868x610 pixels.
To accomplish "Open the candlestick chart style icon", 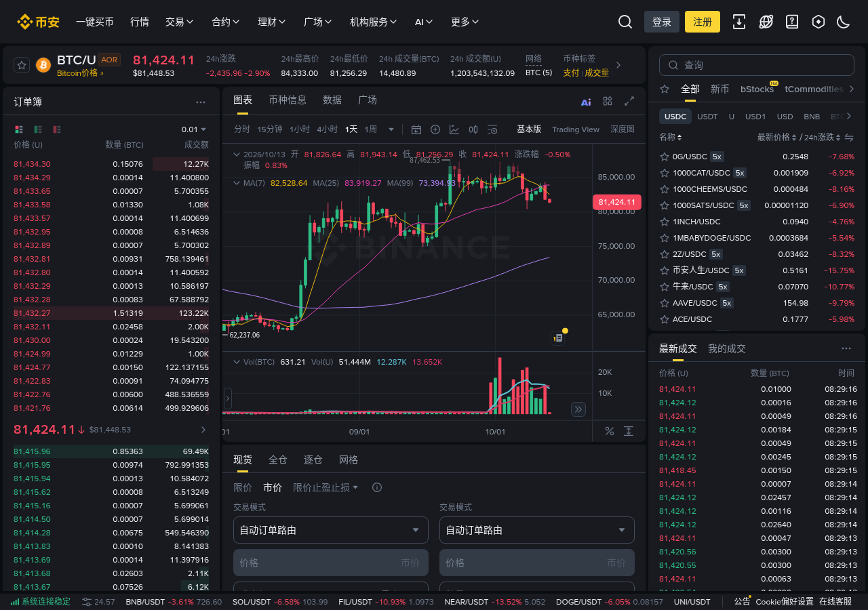I will [473, 129].
